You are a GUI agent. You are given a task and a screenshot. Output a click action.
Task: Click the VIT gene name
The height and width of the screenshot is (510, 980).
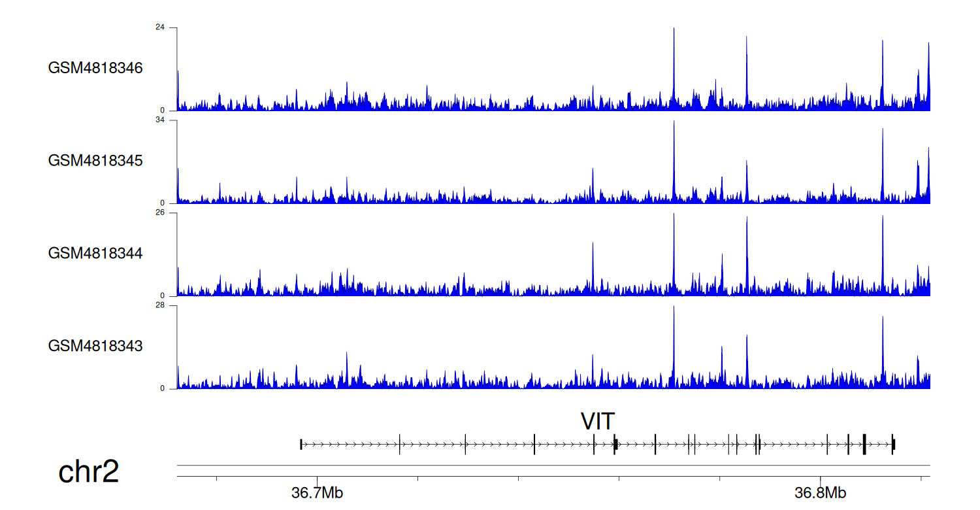[598, 422]
